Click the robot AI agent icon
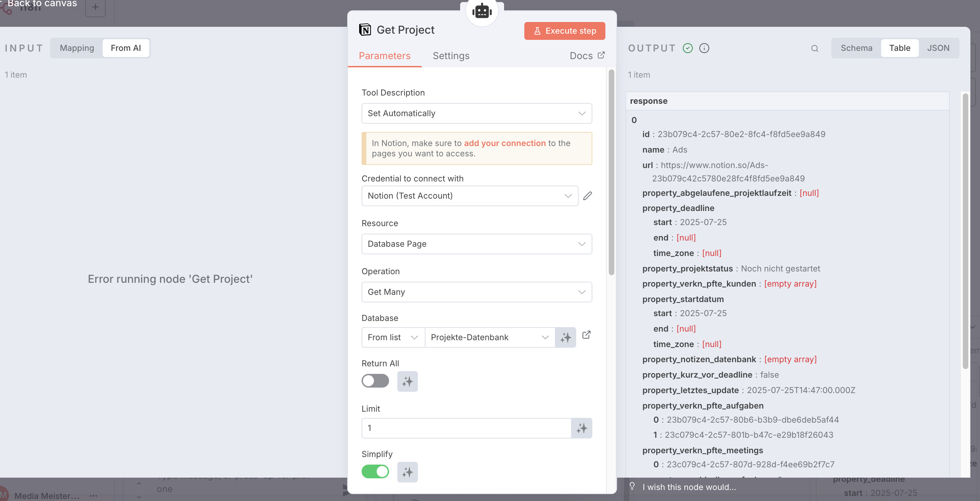Viewport: 980px width, 501px height. (x=482, y=11)
